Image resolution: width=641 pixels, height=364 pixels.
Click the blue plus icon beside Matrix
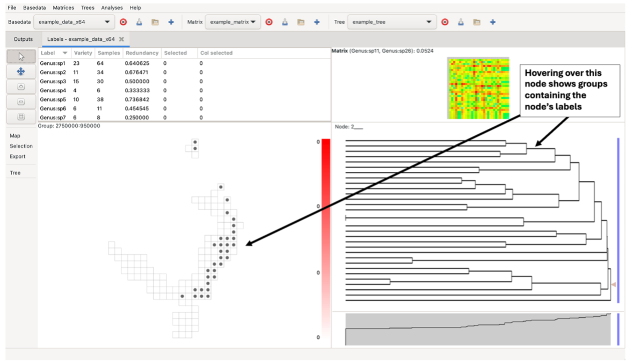(317, 22)
